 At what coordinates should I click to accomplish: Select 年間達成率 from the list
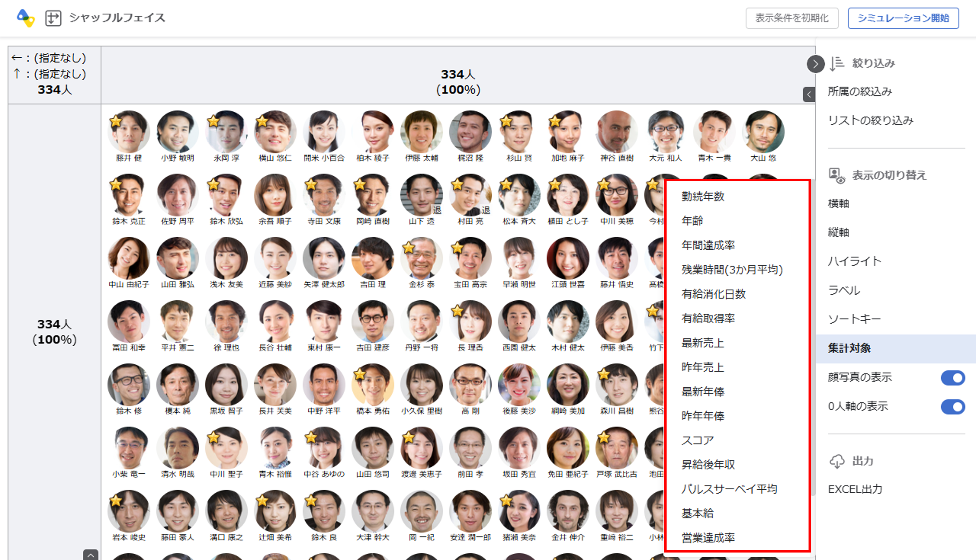708,245
